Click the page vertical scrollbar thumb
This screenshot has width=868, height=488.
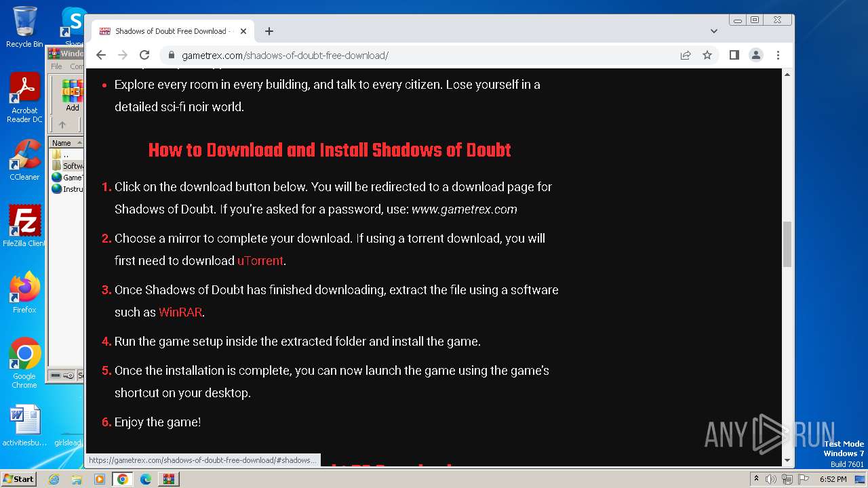point(787,244)
